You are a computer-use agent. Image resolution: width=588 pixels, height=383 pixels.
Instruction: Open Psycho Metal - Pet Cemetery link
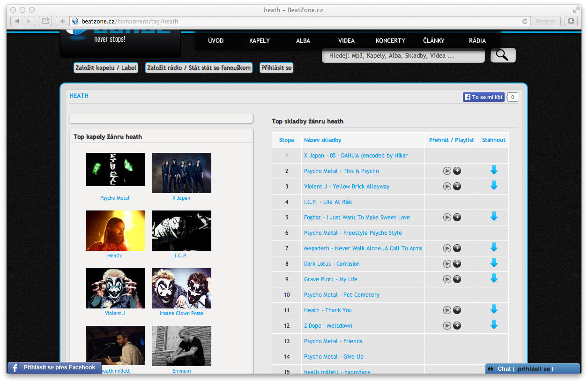[x=342, y=295]
